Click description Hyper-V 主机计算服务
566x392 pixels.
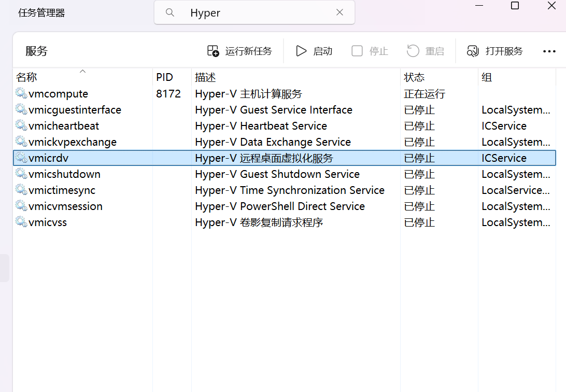click(248, 94)
